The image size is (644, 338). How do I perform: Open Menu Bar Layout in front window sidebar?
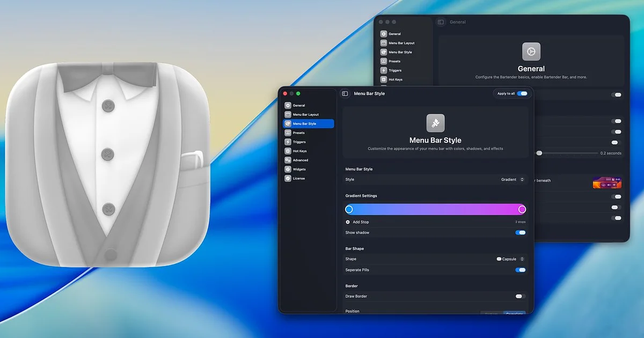pyautogui.click(x=309, y=115)
